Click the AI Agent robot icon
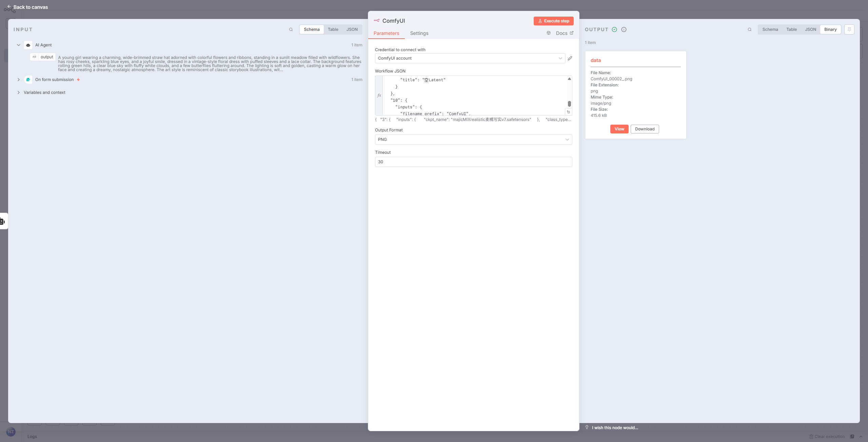This screenshot has width=868, height=442. tap(28, 45)
